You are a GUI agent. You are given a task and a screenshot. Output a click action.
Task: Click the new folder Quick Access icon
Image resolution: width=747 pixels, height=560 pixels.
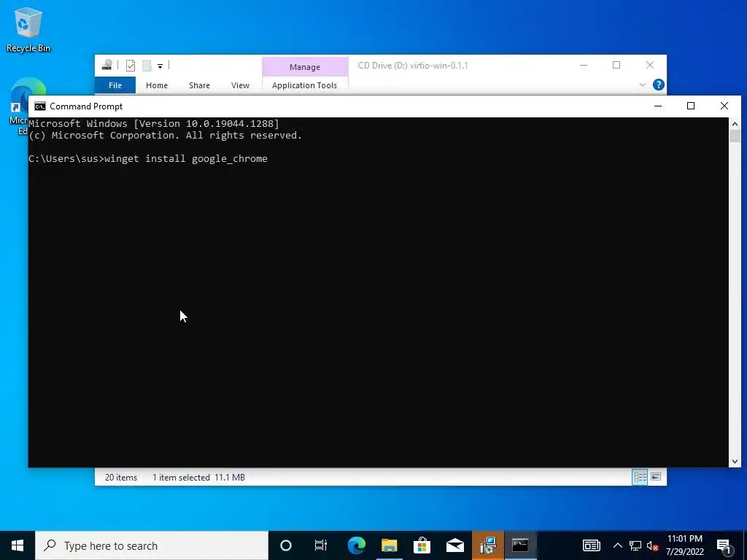pos(147,65)
